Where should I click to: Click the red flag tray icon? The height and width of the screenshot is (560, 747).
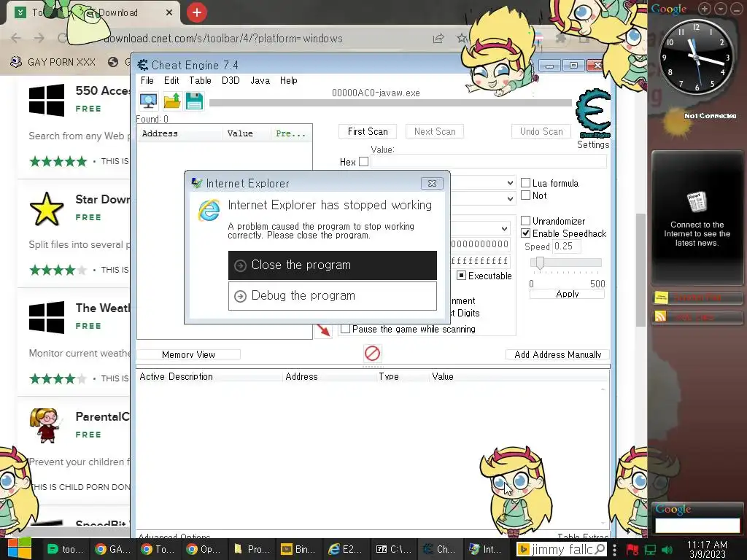(632, 550)
